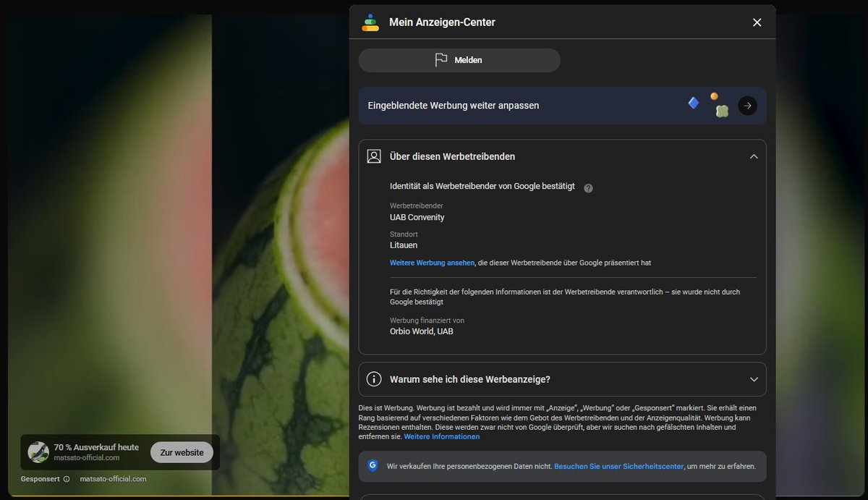The width and height of the screenshot is (868, 500).
Task: Click the advertiser person icon
Action: 374,156
